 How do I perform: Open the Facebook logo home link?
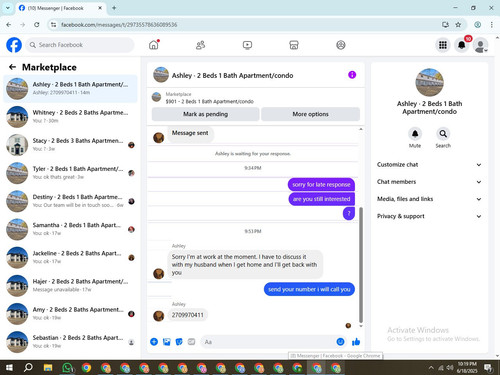pos(14,45)
